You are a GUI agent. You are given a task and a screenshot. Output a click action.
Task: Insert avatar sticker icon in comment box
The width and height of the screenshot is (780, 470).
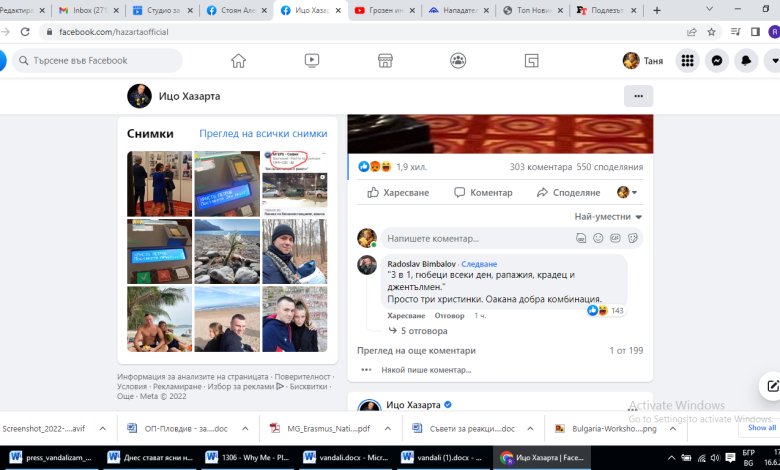click(x=581, y=238)
